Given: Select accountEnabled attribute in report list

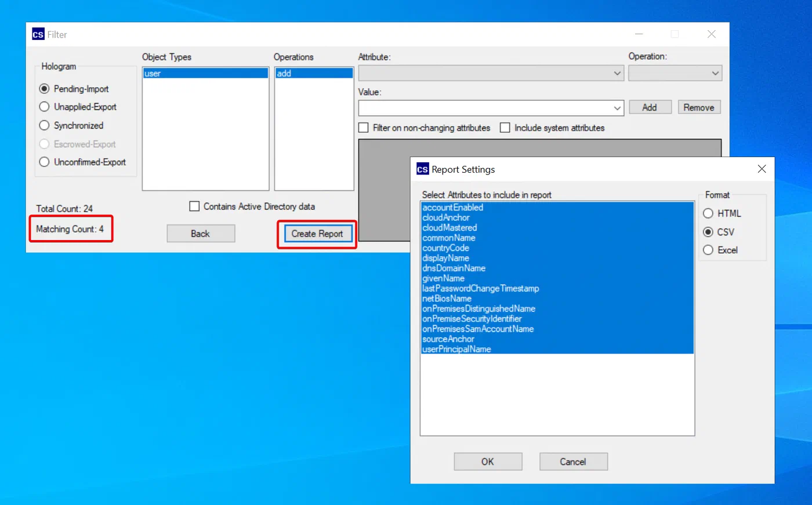Looking at the screenshot, I should (557, 208).
